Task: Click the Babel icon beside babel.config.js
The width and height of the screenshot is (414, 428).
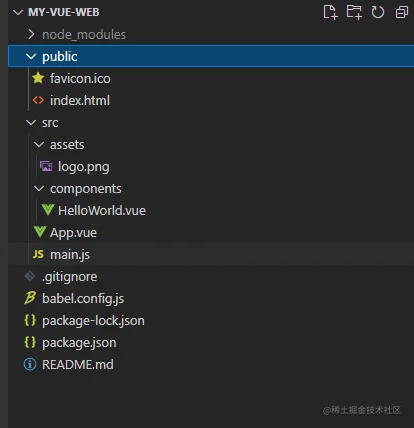Action: 30,298
